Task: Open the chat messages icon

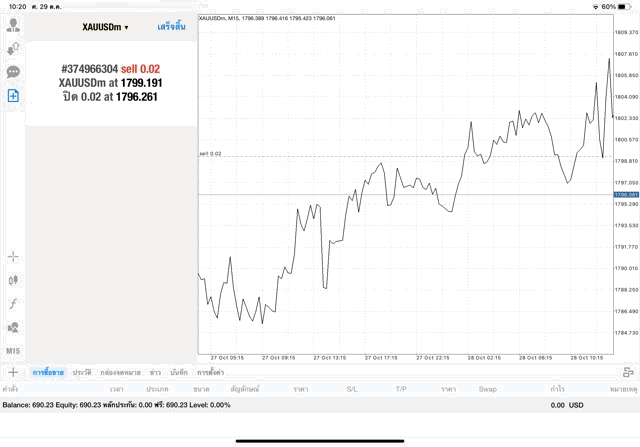Action: (x=14, y=72)
